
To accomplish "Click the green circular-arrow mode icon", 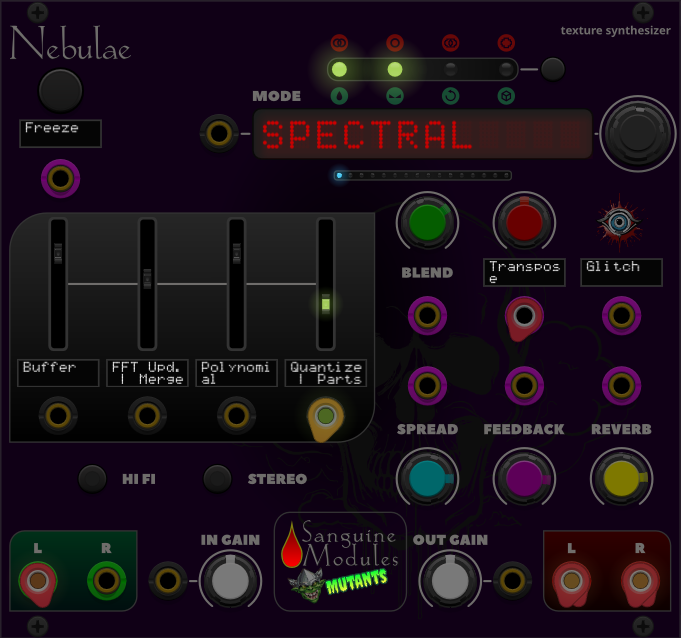I will tap(450, 96).
